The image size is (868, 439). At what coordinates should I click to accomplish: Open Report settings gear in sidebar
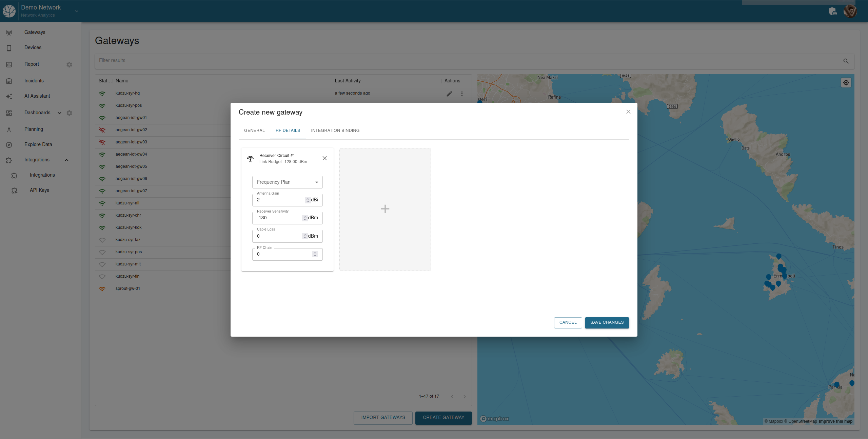pyautogui.click(x=70, y=64)
